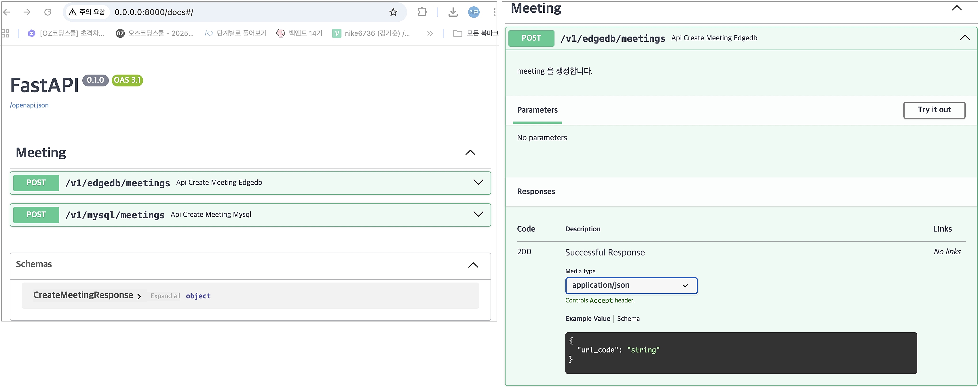Click the browser reload icon
Image resolution: width=980 pixels, height=390 pixels.
(x=48, y=12)
